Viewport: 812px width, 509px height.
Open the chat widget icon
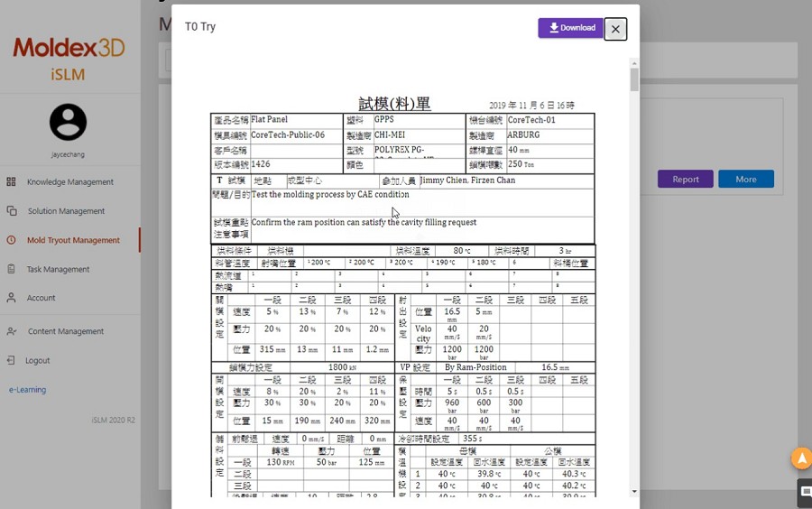point(805,492)
